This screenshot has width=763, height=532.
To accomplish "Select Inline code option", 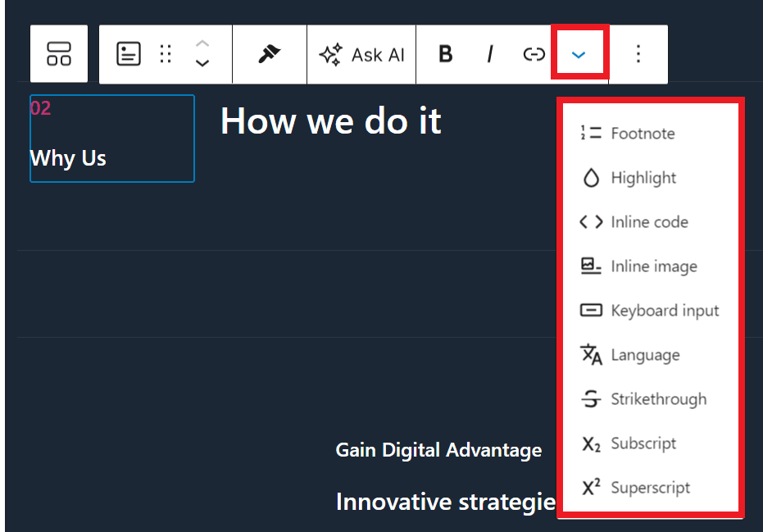I will click(648, 222).
